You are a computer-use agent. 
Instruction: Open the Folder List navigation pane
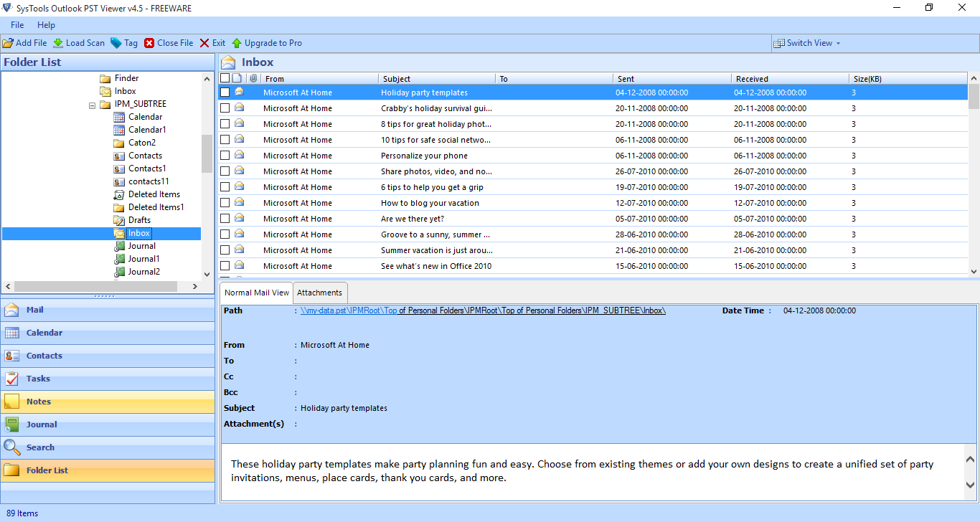(108, 470)
